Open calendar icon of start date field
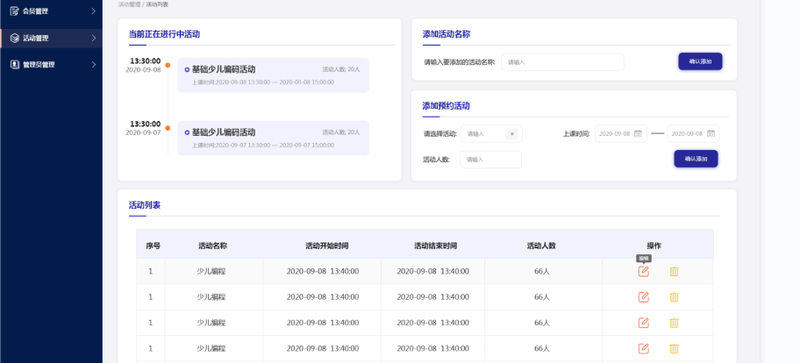 pyautogui.click(x=638, y=134)
